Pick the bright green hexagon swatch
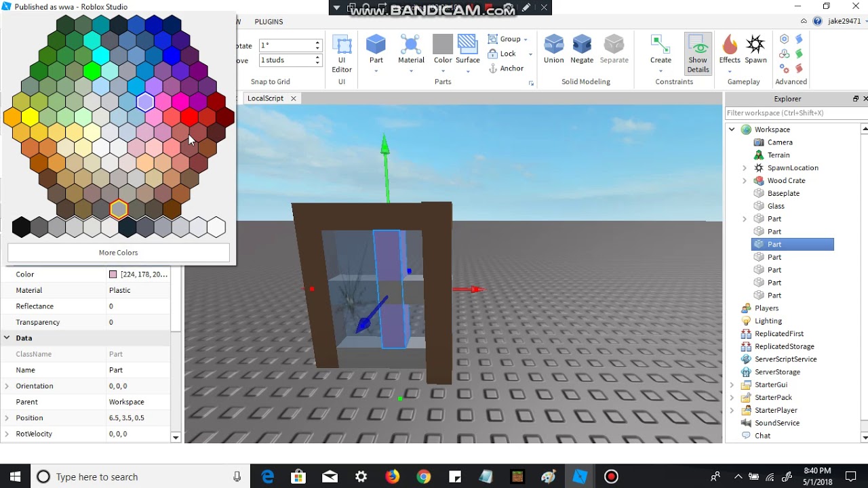This screenshot has height=488, width=868. [x=92, y=70]
